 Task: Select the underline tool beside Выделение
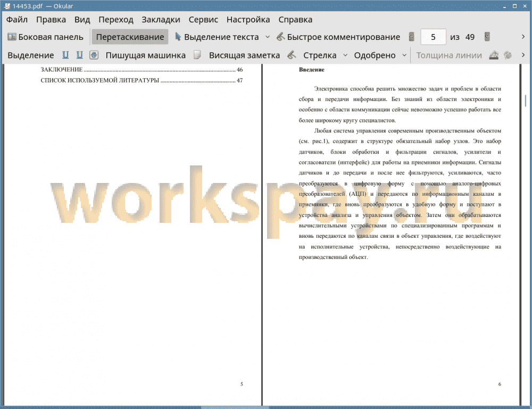[65, 55]
